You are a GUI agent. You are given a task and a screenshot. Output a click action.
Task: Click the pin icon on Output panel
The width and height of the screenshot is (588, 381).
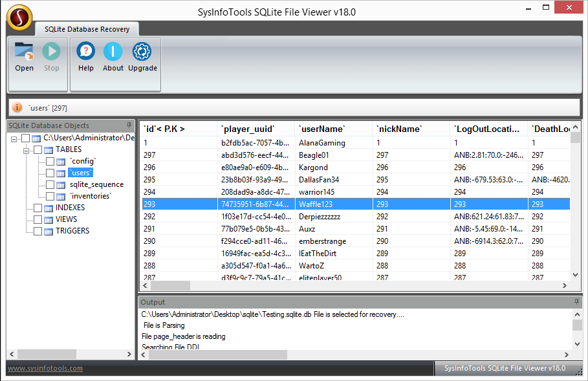click(x=576, y=302)
